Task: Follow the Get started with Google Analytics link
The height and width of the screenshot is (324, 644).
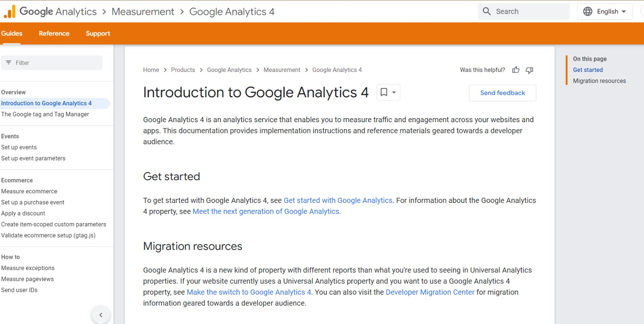Action: [x=338, y=200]
